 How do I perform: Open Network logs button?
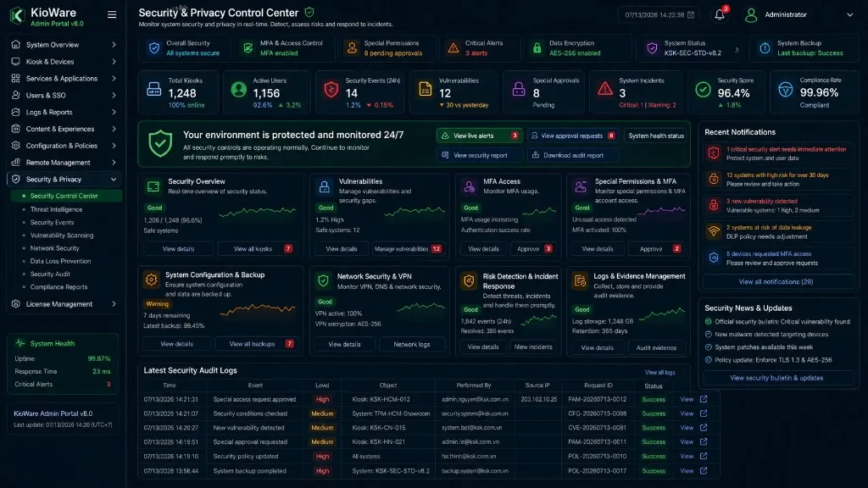412,344
